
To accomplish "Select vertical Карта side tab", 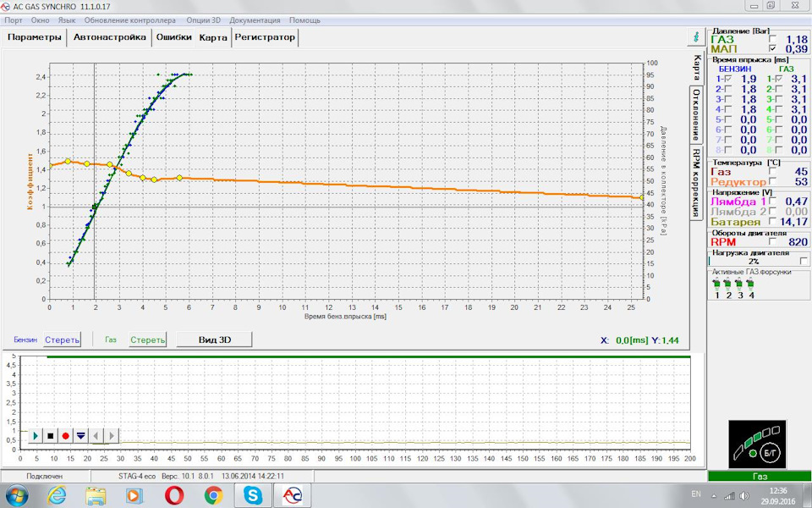I will point(697,67).
